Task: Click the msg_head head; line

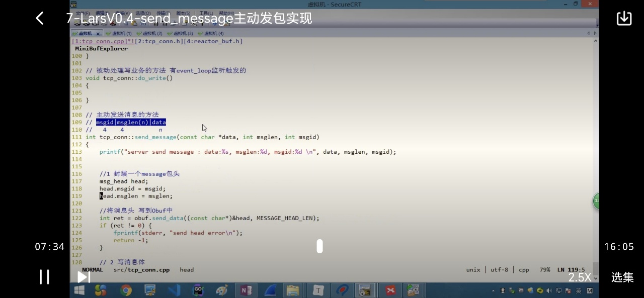Action: pyautogui.click(x=124, y=181)
